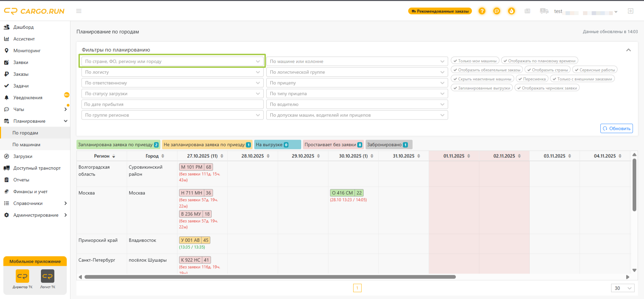Sort by Регион column arrow
Viewport: 644px width, 299px height.
pyautogui.click(x=114, y=156)
